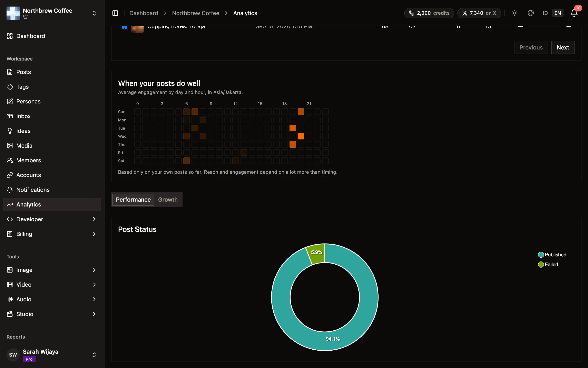Open the Northbrew Coffee workspace switcher
Image resolution: width=588 pixels, height=368 pixels.
tap(52, 13)
